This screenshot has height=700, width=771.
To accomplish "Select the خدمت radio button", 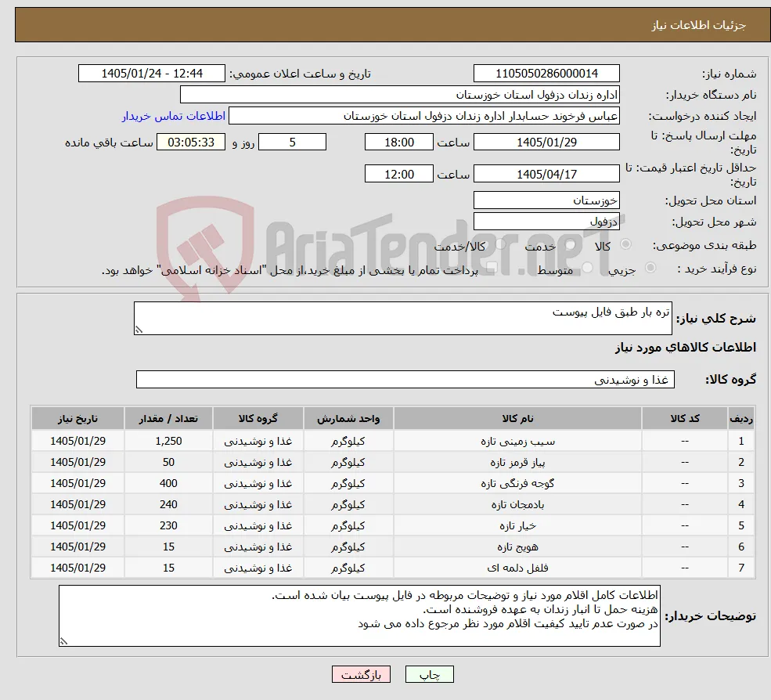I will click(x=571, y=244).
